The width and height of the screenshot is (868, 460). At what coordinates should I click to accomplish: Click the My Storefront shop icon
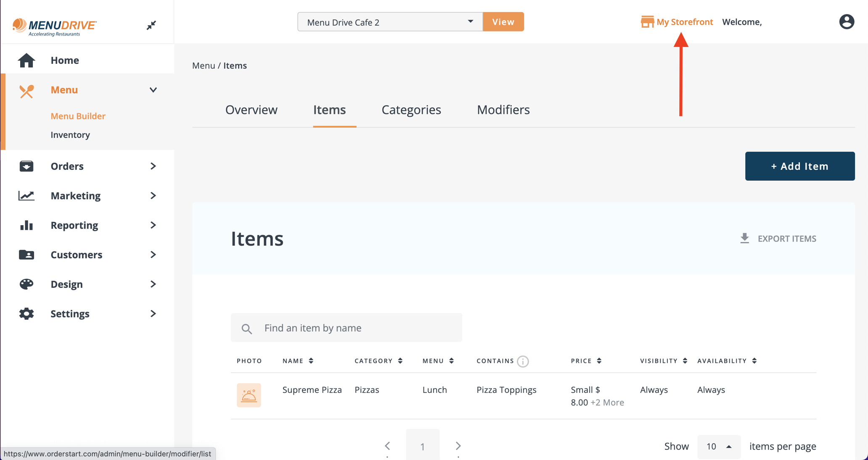647,22
